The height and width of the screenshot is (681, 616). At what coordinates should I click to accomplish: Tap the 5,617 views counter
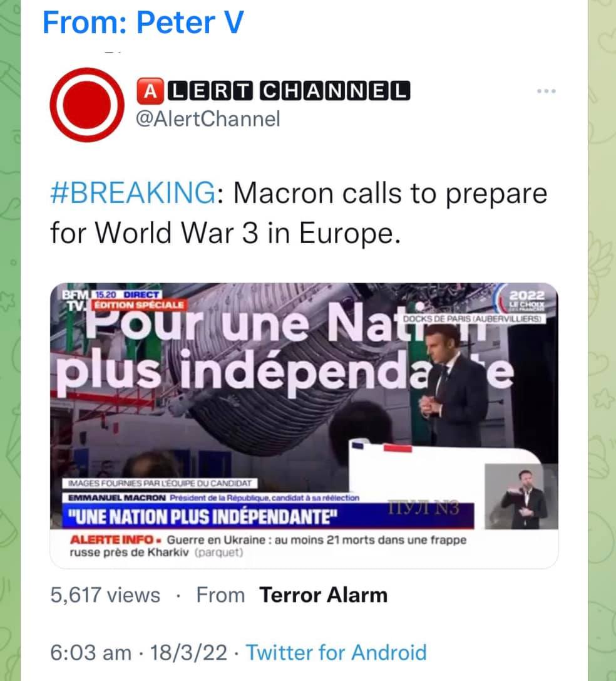click(105, 595)
